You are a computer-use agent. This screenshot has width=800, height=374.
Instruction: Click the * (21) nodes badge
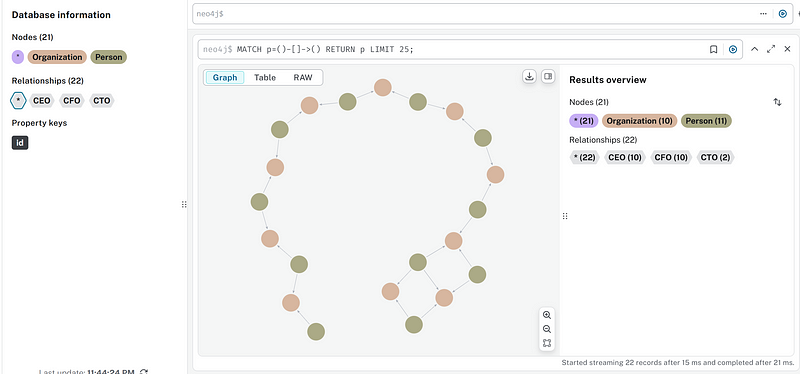(584, 121)
